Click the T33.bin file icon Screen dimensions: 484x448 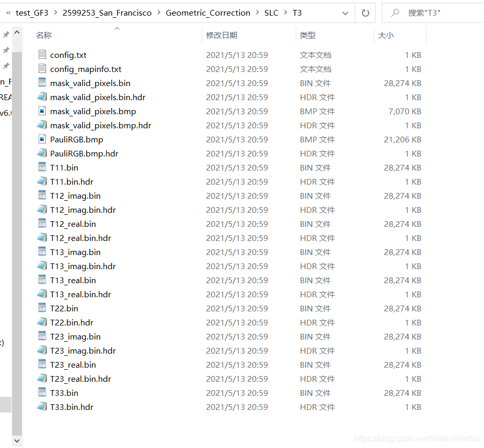click(42, 392)
